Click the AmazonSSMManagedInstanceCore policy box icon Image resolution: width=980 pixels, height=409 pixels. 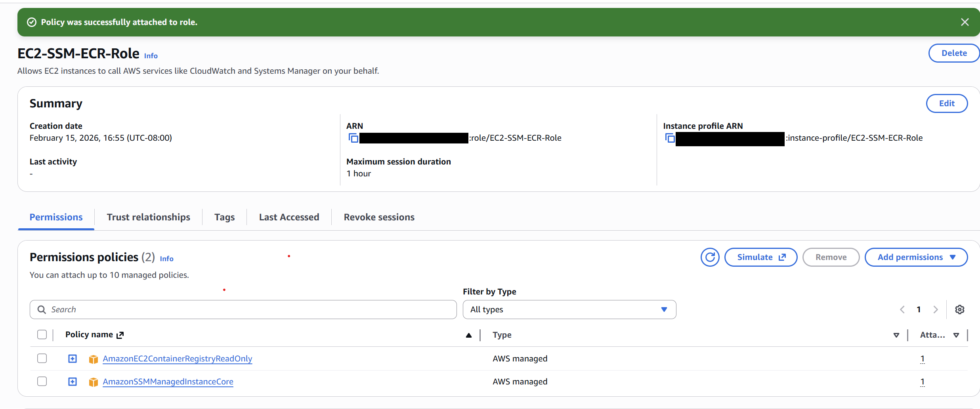[x=94, y=382]
